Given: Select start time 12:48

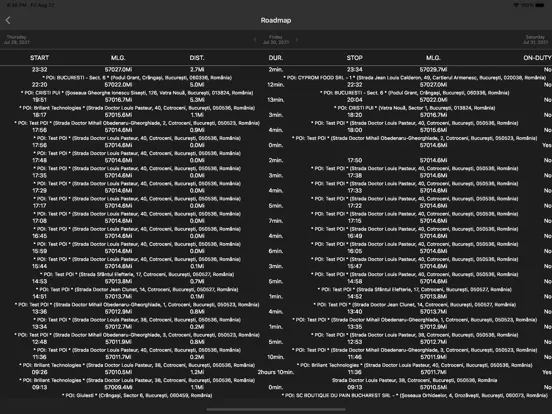Looking at the screenshot, I should coord(39,342).
